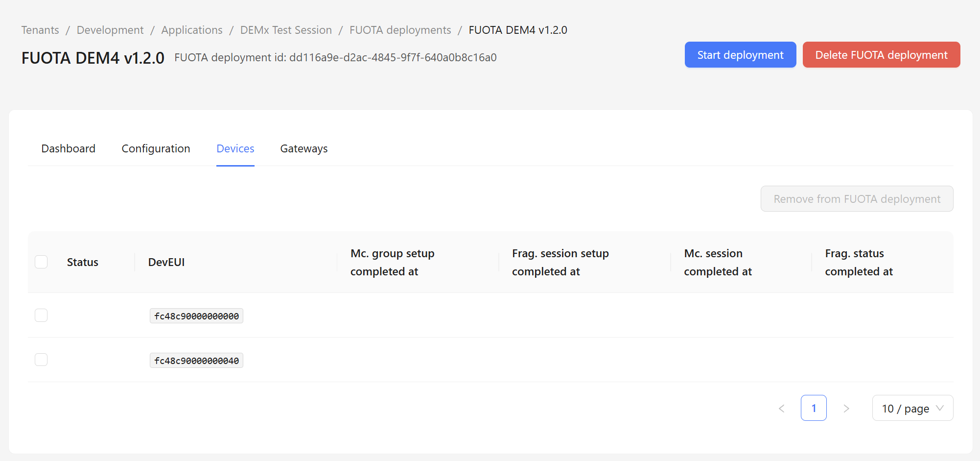This screenshot has height=461, width=980.
Task: Switch to the Configuration tab
Action: point(156,148)
